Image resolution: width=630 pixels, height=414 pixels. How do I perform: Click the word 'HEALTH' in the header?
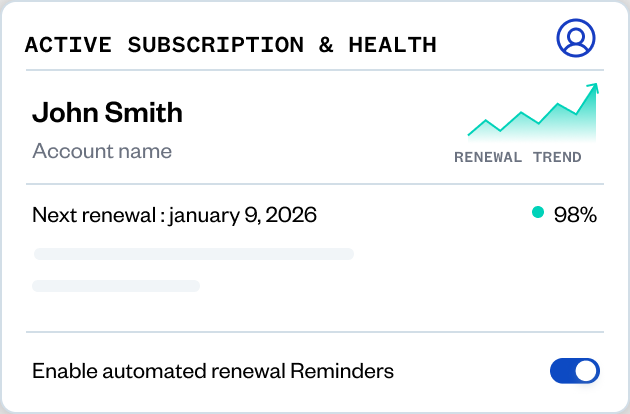[x=392, y=45]
